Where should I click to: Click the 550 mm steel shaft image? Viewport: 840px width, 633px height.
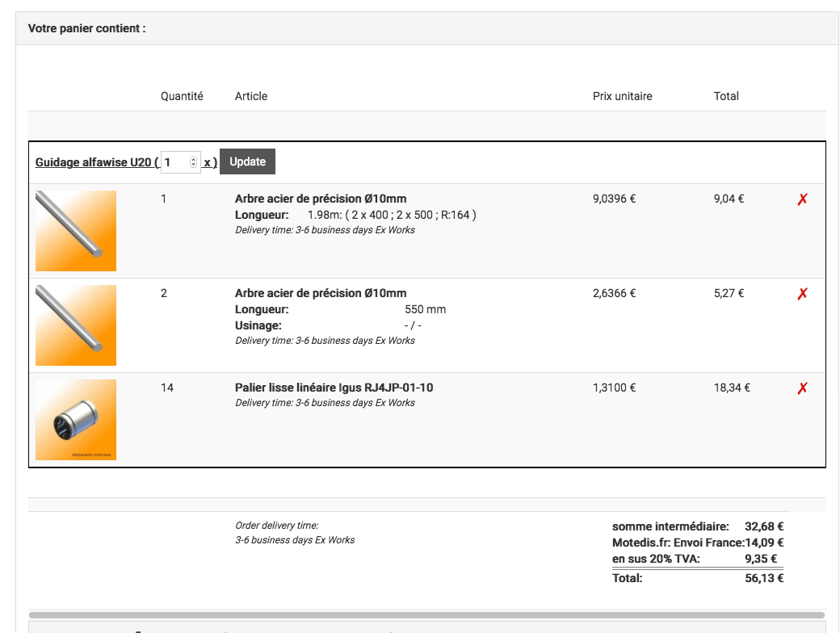[x=76, y=325]
